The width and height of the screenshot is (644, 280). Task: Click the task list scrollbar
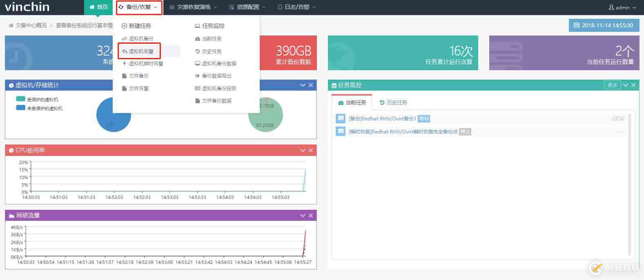coord(629,184)
